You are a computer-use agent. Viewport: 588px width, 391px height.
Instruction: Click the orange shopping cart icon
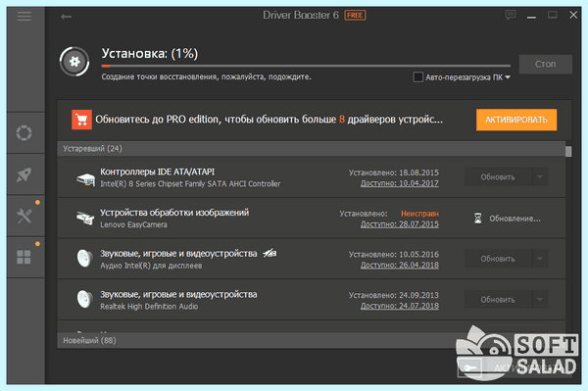point(81,120)
